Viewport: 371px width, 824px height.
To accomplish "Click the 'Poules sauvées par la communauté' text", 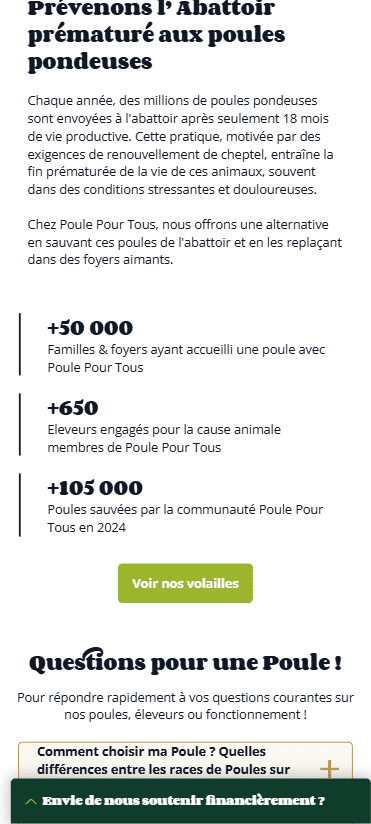I will [185, 518].
